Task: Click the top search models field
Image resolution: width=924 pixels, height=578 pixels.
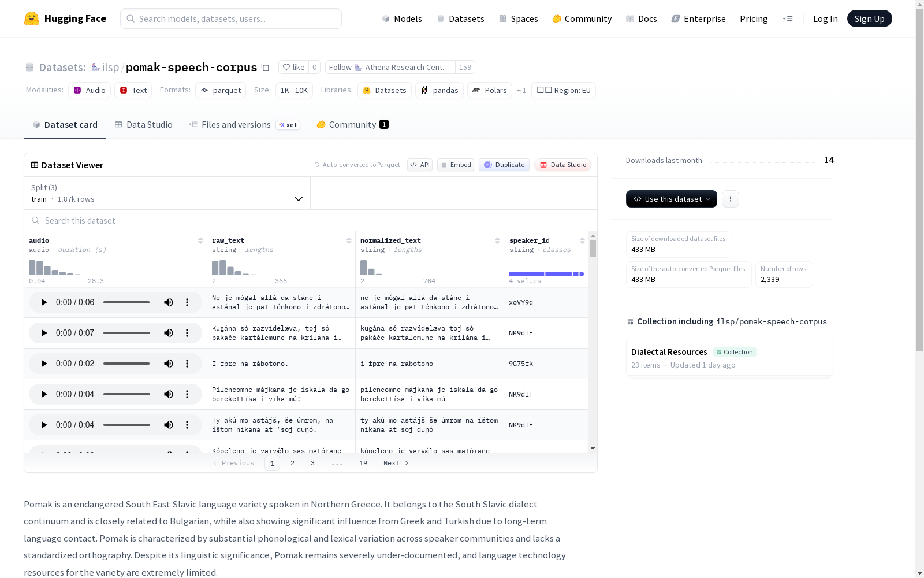Action: click(x=231, y=18)
